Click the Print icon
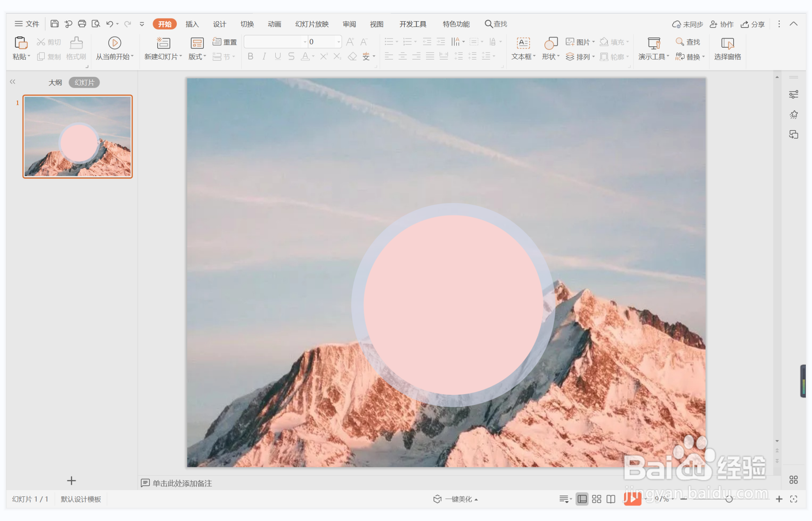 coord(82,24)
